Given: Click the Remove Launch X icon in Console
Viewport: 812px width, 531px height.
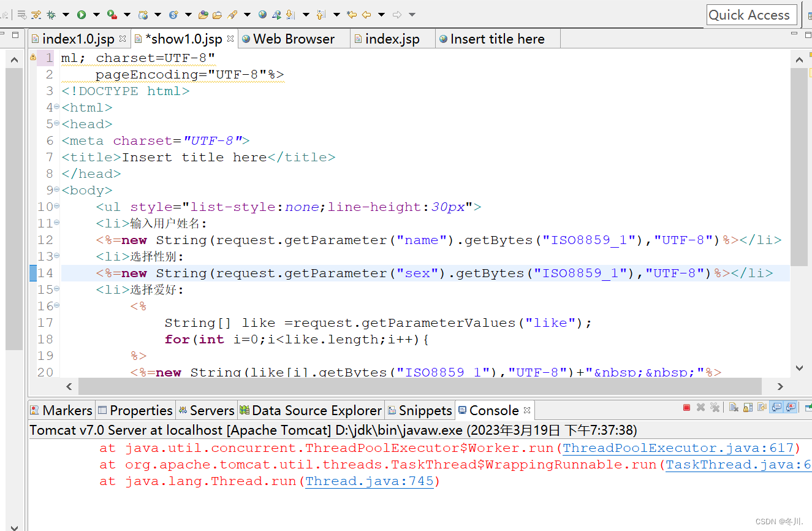Looking at the screenshot, I should click(700, 407).
